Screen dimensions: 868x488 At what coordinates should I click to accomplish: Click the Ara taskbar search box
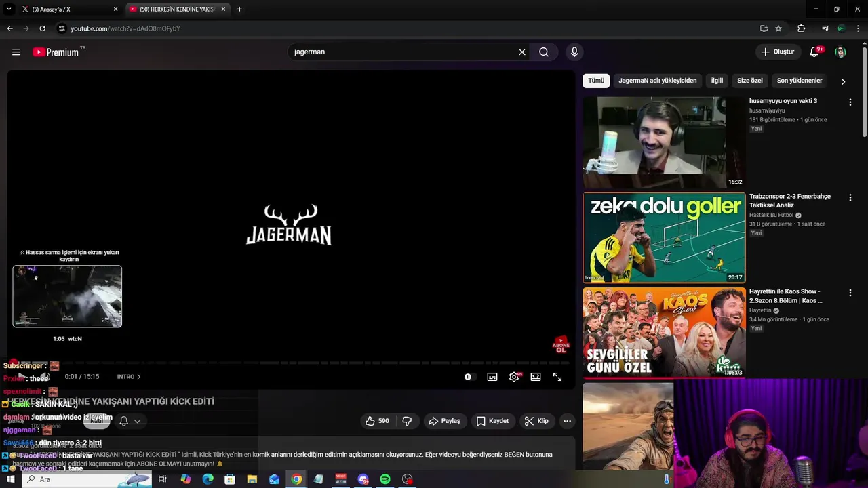click(x=88, y=479)
